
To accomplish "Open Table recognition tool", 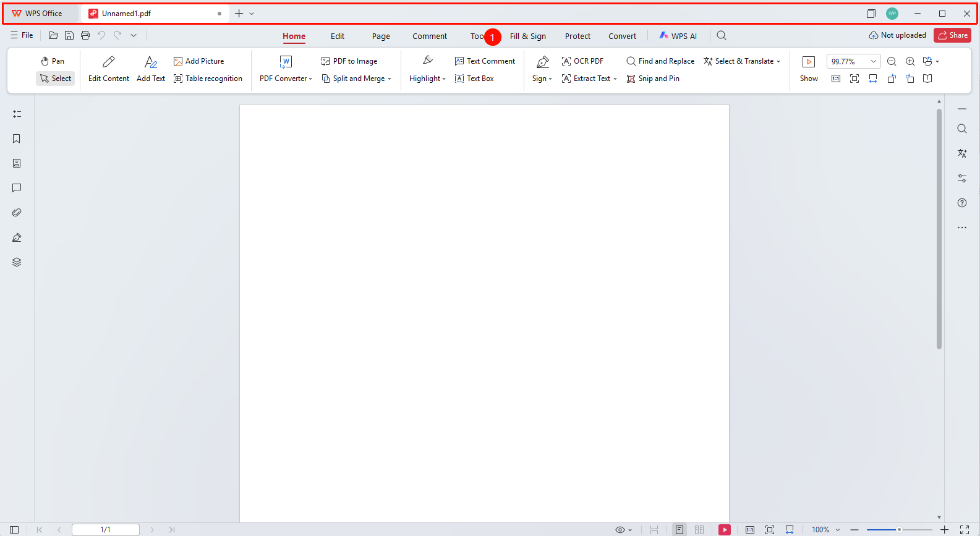I will click(x=208, y=79).
